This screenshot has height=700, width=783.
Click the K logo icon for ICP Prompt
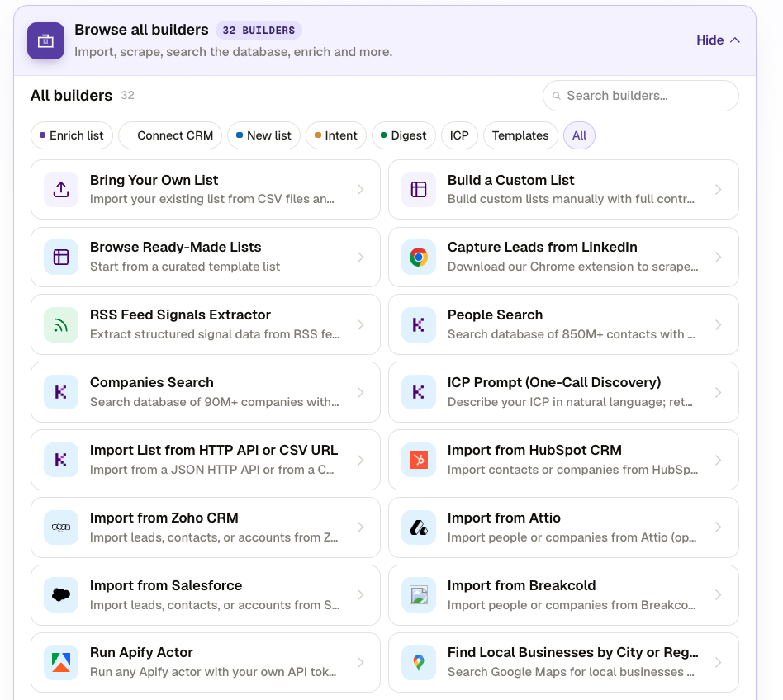(x=419, y=393)
